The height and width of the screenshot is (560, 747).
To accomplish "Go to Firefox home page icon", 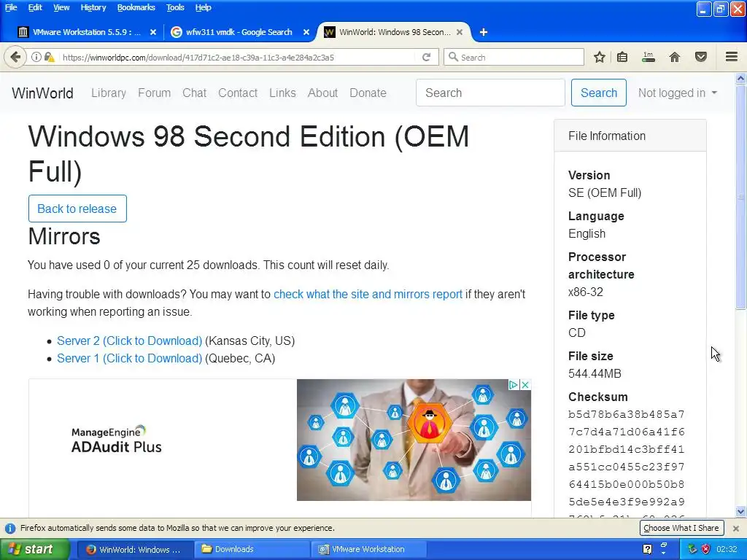I will pos(675,57).
